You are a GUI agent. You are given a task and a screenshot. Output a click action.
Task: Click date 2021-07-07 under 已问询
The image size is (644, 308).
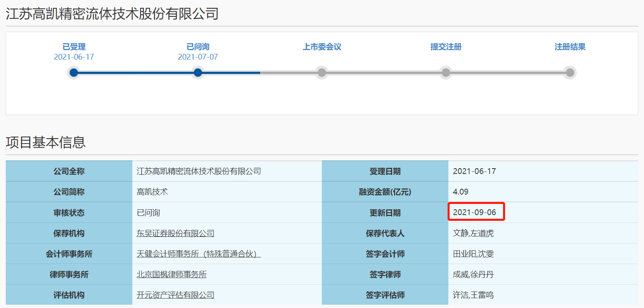click(198, 57)
